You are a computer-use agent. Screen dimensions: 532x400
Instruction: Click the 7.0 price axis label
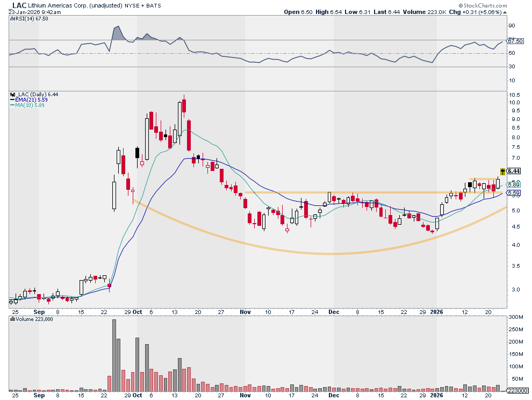(515, 158)
